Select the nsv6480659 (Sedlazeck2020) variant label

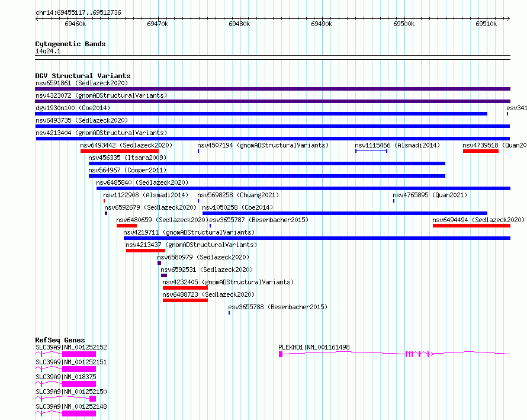click(x=162, y=220)
